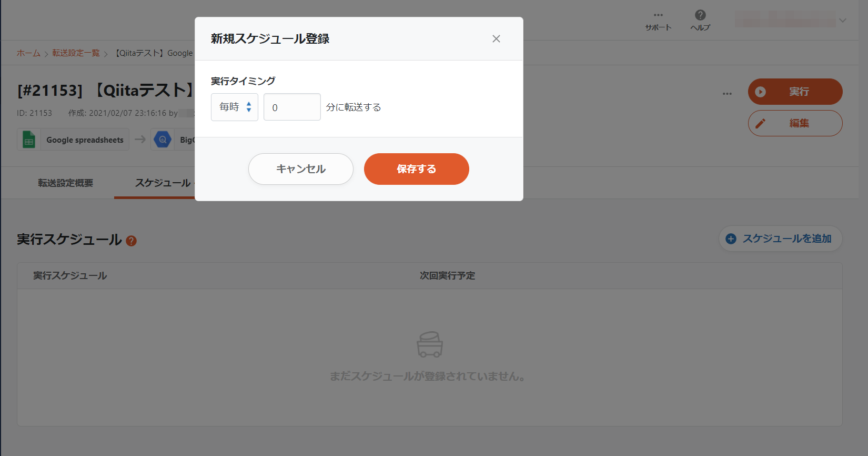
Task: Open the ヘルプ question mark icon
Action: click(700, 15)
